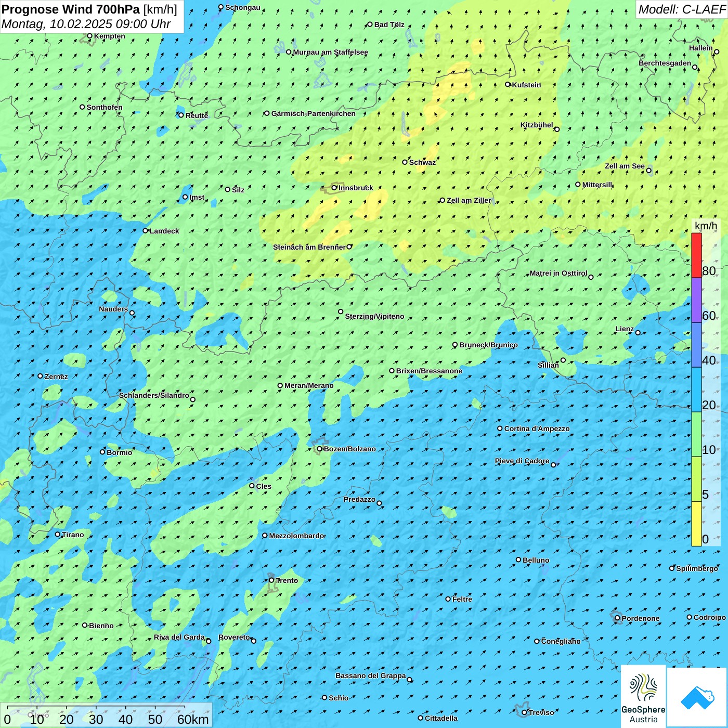Select the Treviso city label

[541, 712]
